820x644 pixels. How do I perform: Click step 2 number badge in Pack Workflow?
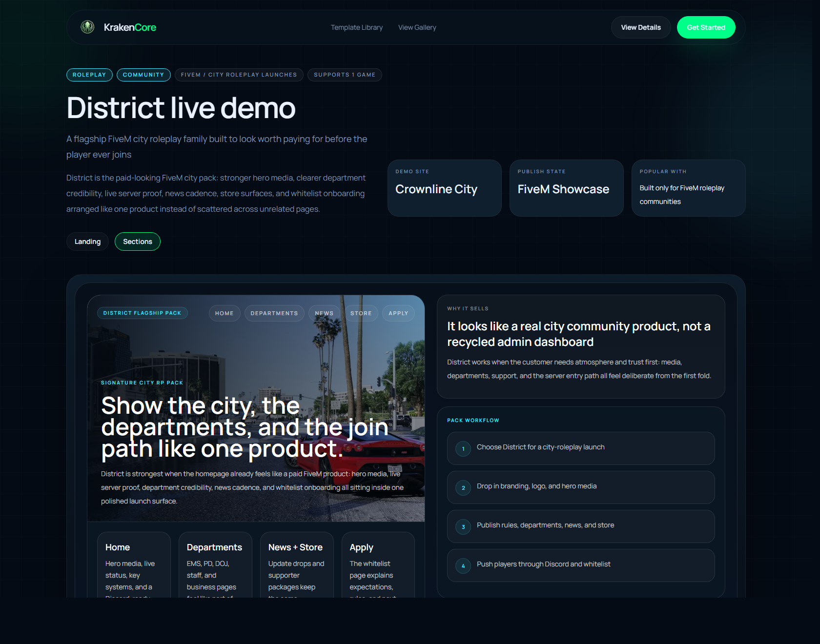tap(463, 488)
